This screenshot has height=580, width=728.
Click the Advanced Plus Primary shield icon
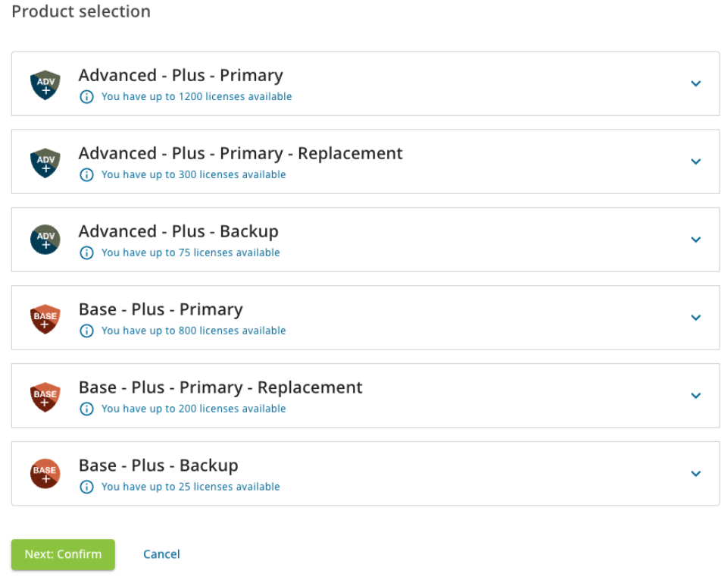pyautogui.click(x=45, y=85)
